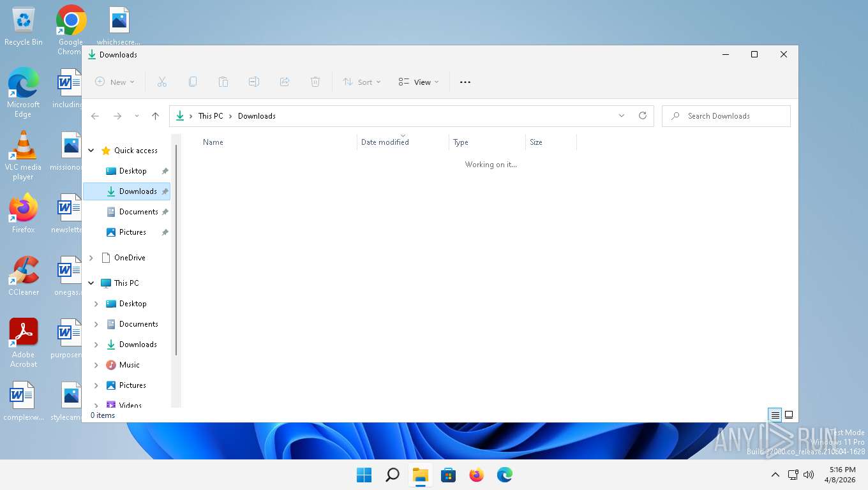Select OneDrive in navigation pane
This screenshot has height=490, width=868.
pos(130,258)
